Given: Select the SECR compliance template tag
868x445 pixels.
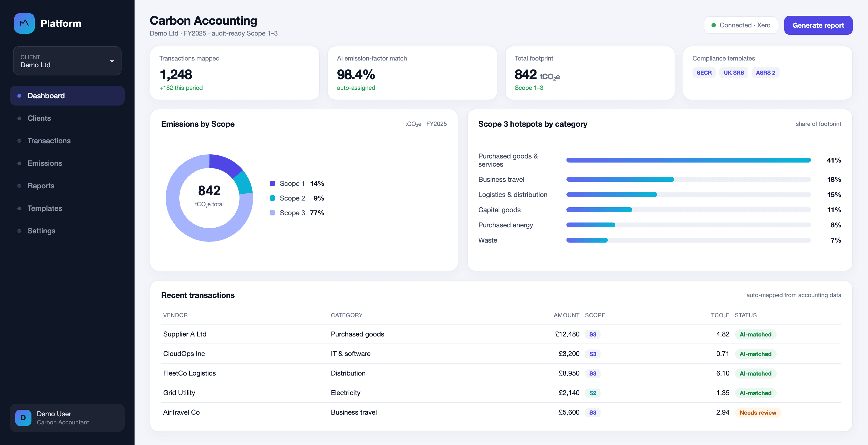Looking at the screenshot, I should [x=704, y=72].
